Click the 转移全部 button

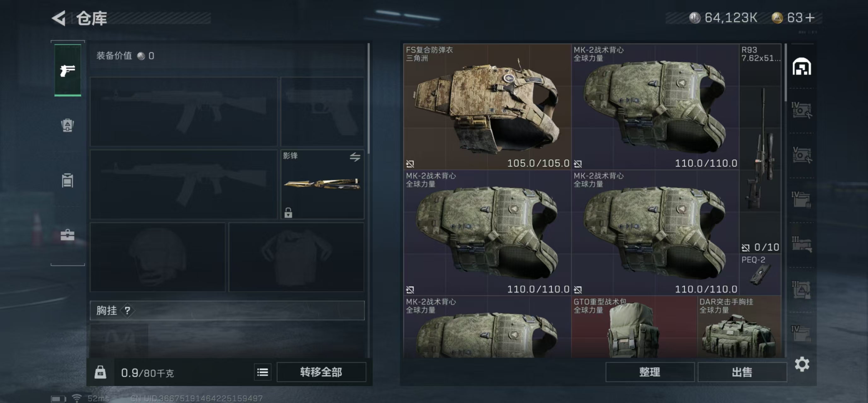[x=321, y=372]
